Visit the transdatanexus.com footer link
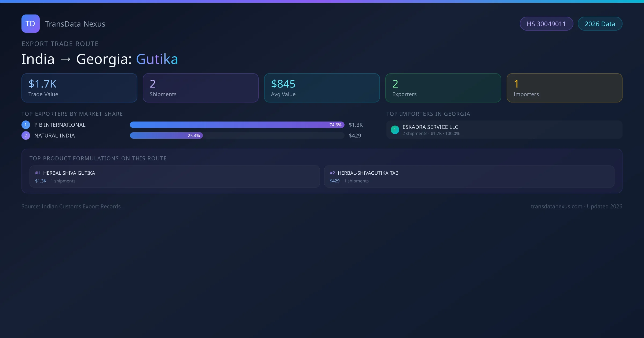The height and width of the screenshot is (338, 644). [557, 206]
